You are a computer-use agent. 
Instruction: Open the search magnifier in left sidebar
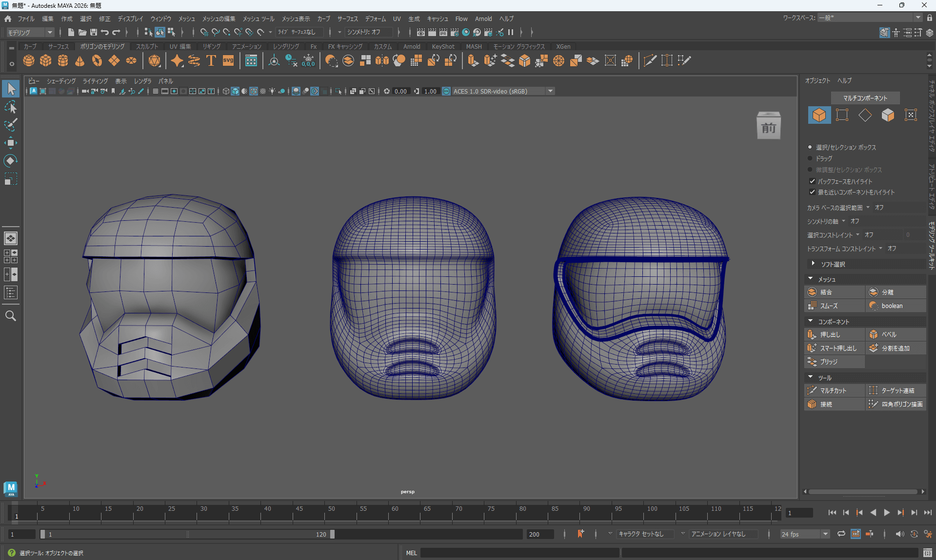point(11,316)
